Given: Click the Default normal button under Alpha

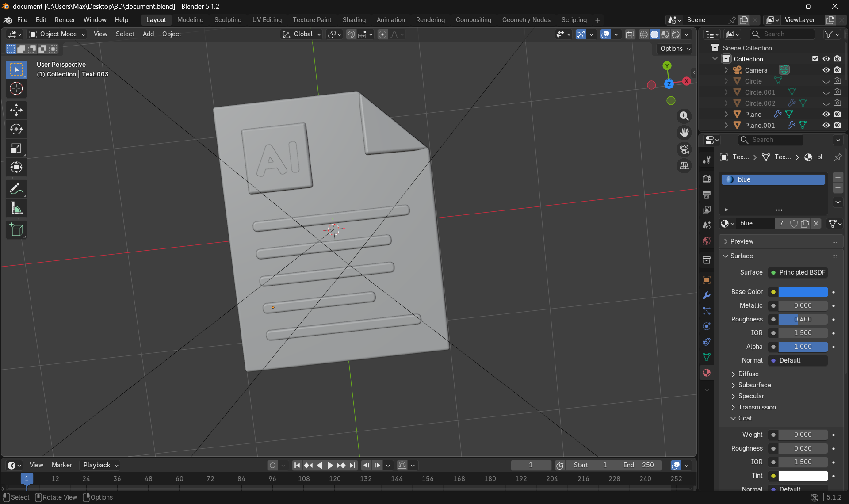Looking at the screenshot, I should point(798,360).
